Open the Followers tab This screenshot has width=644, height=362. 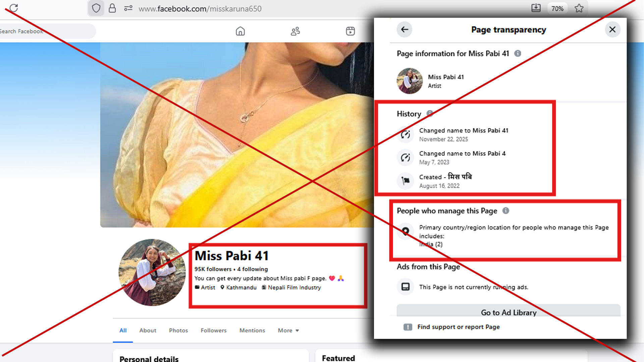click(x=214, y=330)
